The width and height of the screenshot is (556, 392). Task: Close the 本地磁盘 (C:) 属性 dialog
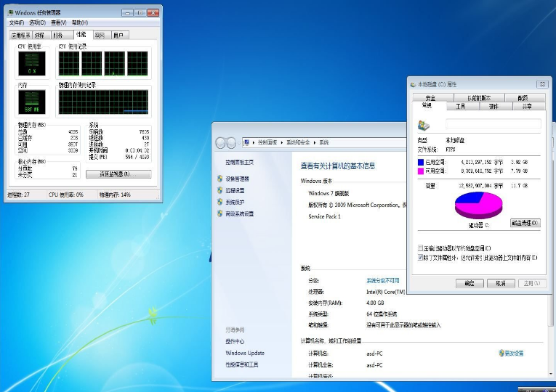click(542, 84)
